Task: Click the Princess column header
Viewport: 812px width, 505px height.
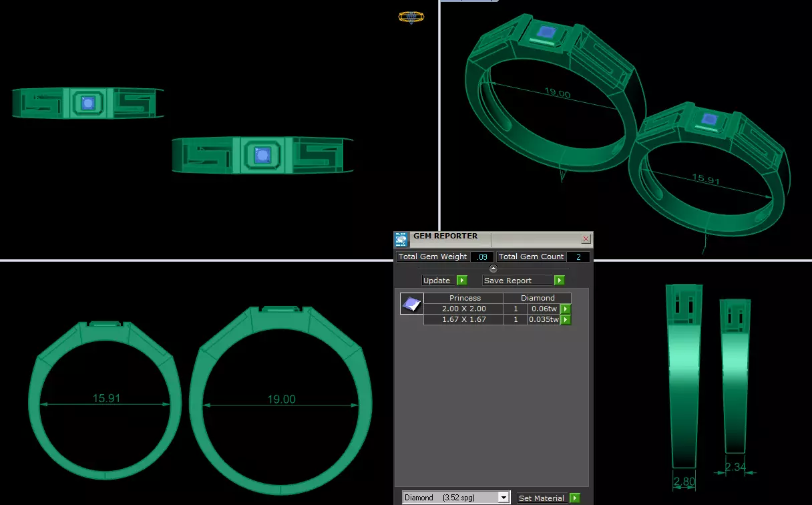Action: [463, 298]
